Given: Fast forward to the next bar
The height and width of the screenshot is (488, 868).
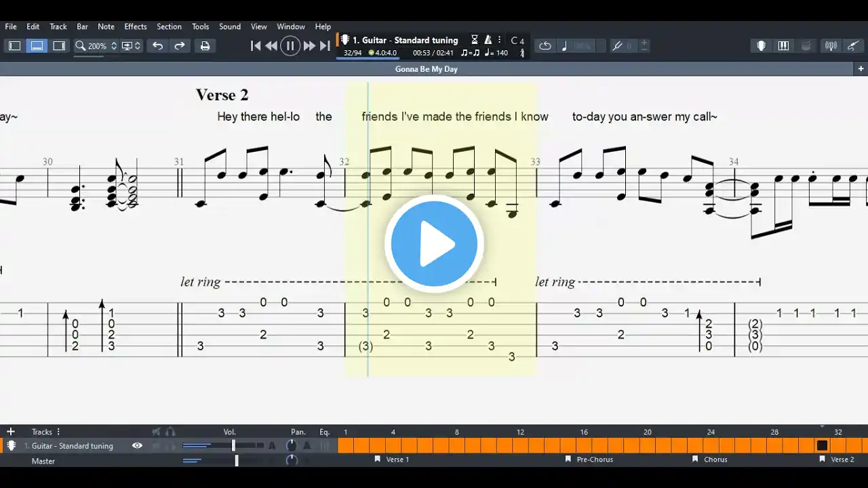Looking at the screenshot, I should click(309, 46).
